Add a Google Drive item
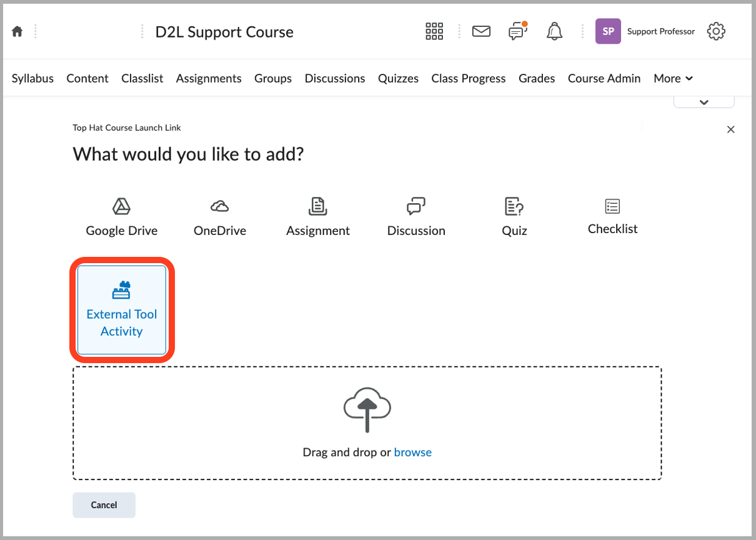The height and width of the screenshot is (540, 756). [121, 216]
